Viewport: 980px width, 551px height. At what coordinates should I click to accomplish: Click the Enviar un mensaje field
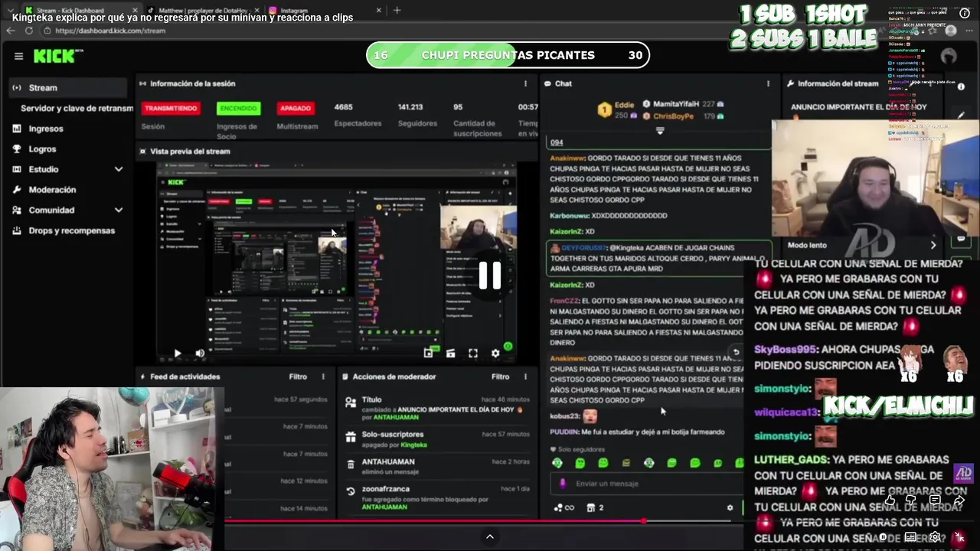(x=647, y=483)
